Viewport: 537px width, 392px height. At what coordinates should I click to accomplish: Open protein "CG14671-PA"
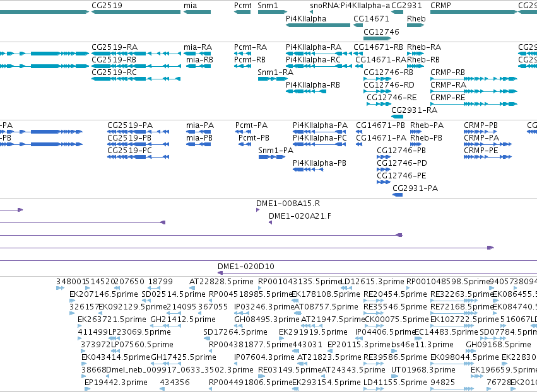[381, 138]
